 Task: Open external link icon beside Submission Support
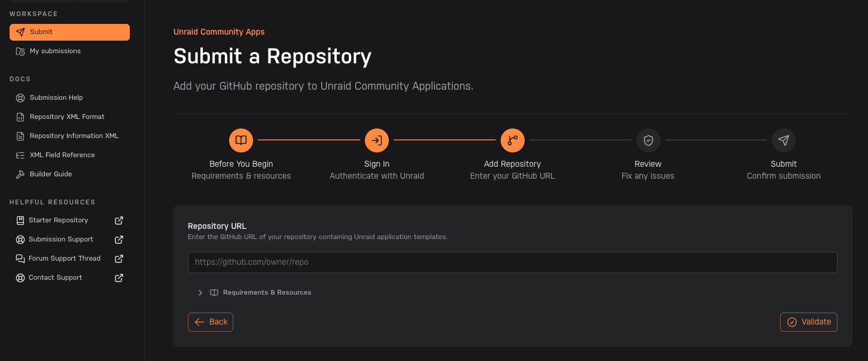[x=119, y=239]
